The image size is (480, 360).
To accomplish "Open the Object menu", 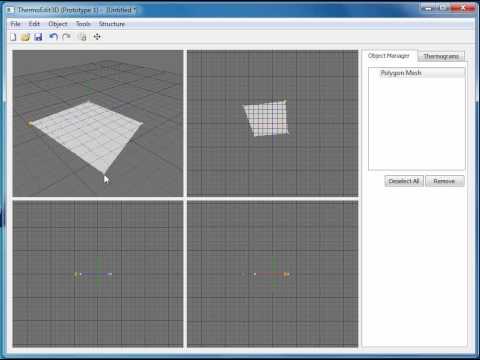I will coord(58,24).
